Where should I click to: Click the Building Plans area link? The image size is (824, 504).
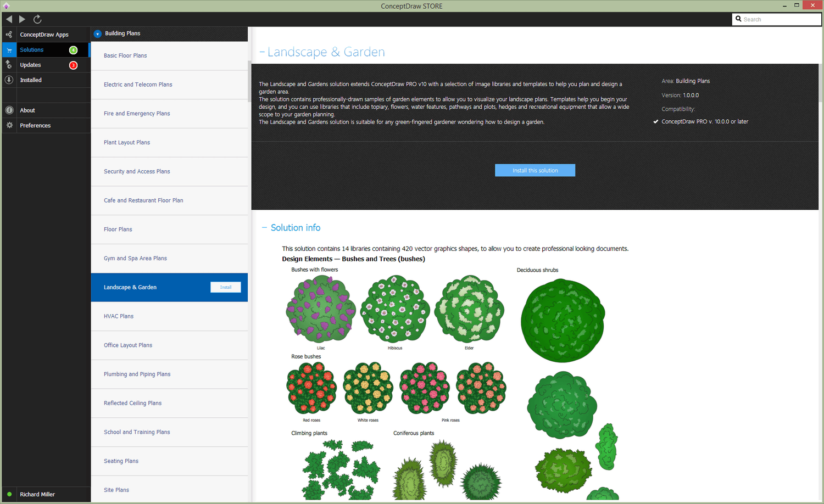tap(693, 81)
